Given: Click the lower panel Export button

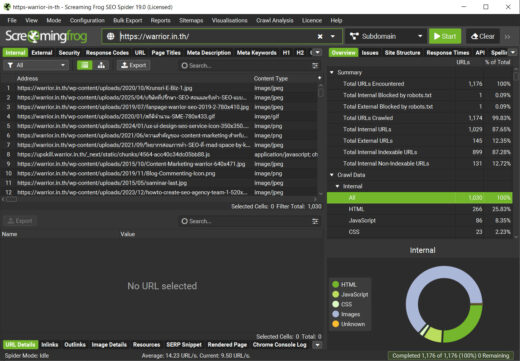Looking at the screenshot, I should (20, 221).
